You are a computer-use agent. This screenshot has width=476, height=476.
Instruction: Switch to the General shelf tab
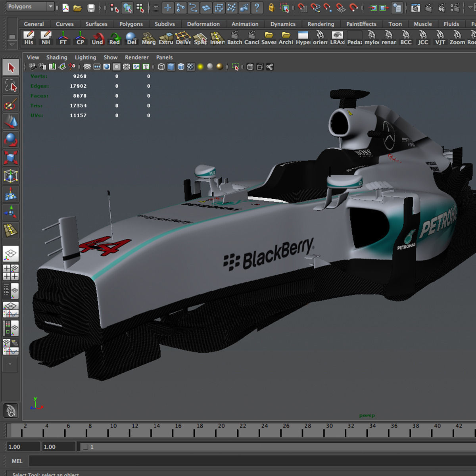click(x=34, y=24)
